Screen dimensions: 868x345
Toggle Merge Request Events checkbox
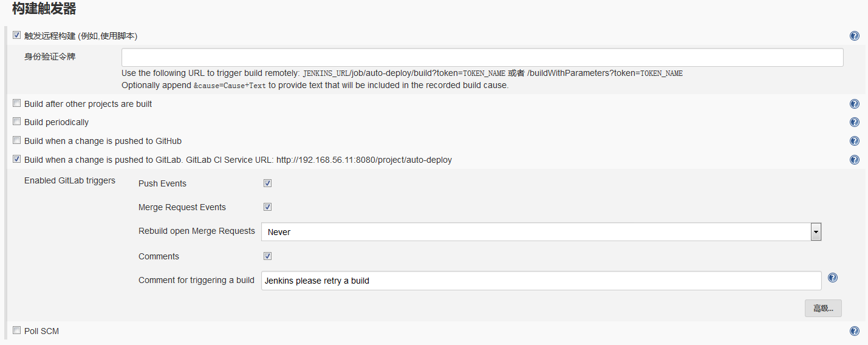click(267, 207)
